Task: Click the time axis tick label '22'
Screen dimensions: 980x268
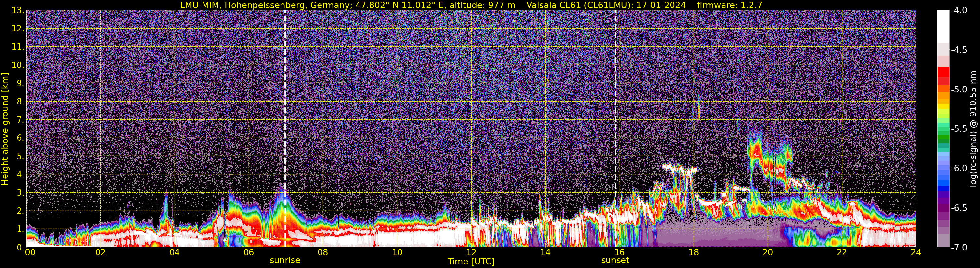Action: tap(842, 252)
